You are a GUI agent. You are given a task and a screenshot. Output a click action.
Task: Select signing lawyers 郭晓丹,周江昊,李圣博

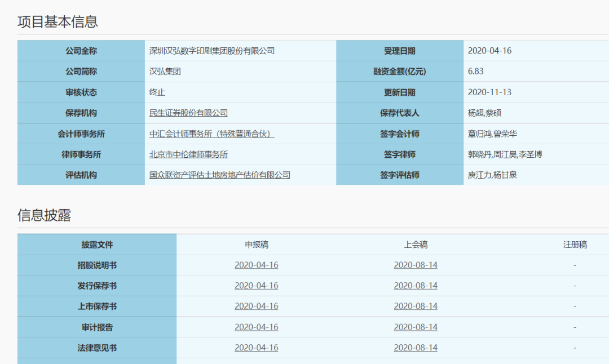click(x=505, y=154)
